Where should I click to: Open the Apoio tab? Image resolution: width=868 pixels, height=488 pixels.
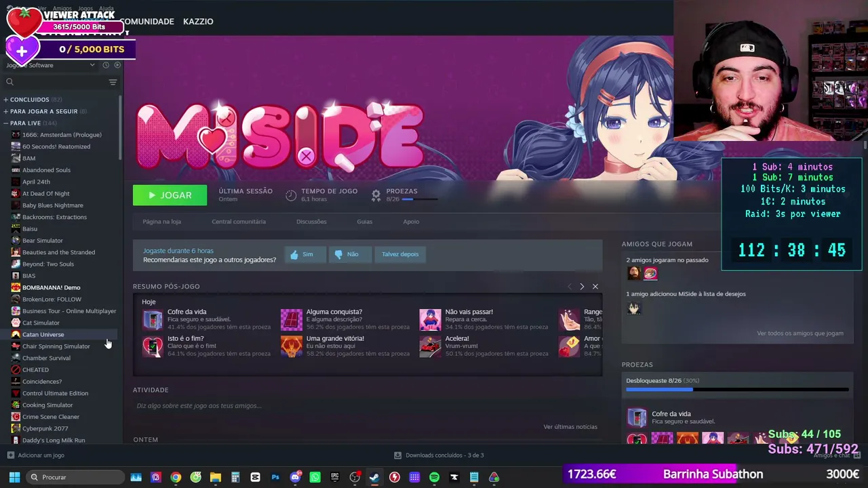(x=411, y=222)
